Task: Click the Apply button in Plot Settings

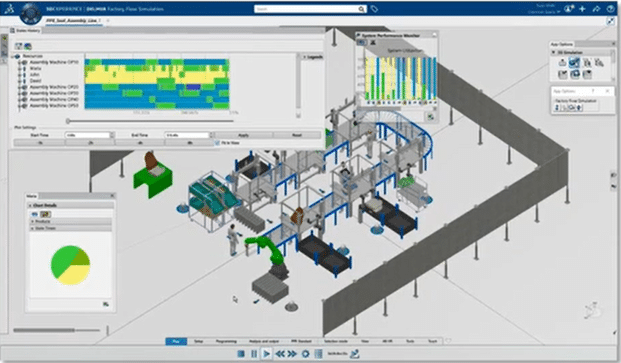Action: 243,135
